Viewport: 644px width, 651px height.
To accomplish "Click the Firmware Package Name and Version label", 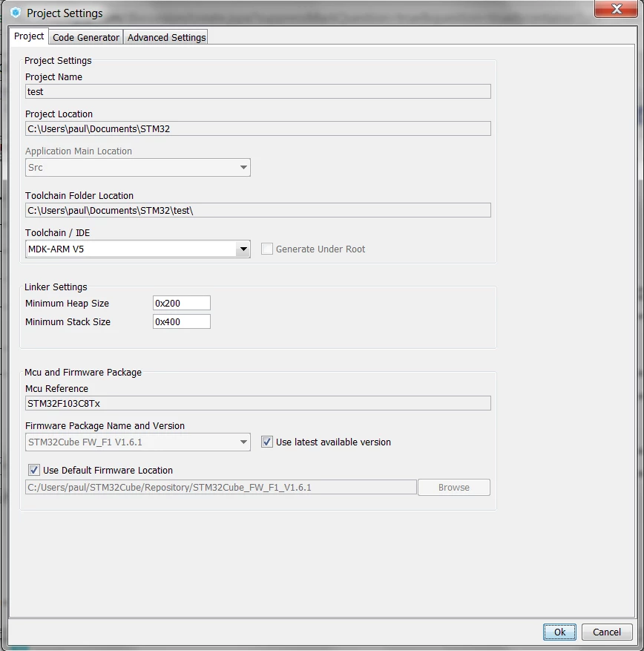I will pyautogui.click(x=105, y=425).
